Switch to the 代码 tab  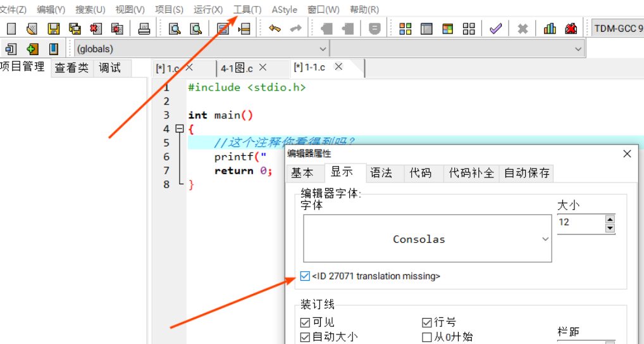coord(423,173)
